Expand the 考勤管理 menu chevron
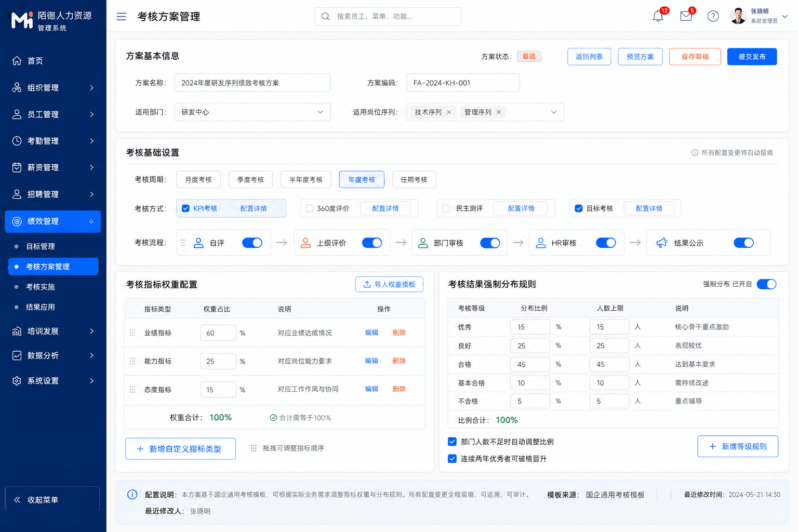The width and height of the screenshot is (798, 532). (x=91, y=141)
